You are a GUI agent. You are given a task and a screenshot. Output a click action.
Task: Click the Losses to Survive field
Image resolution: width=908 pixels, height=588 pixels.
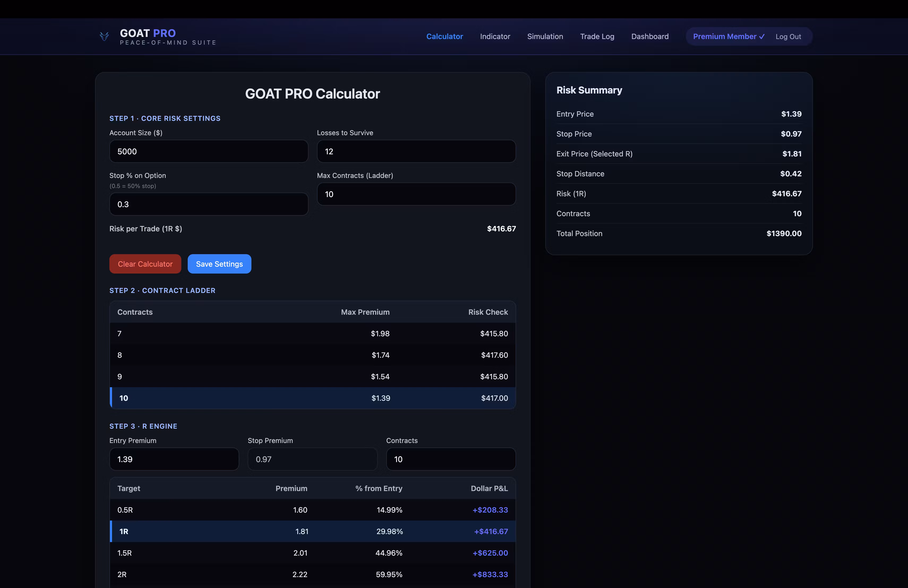416,151
